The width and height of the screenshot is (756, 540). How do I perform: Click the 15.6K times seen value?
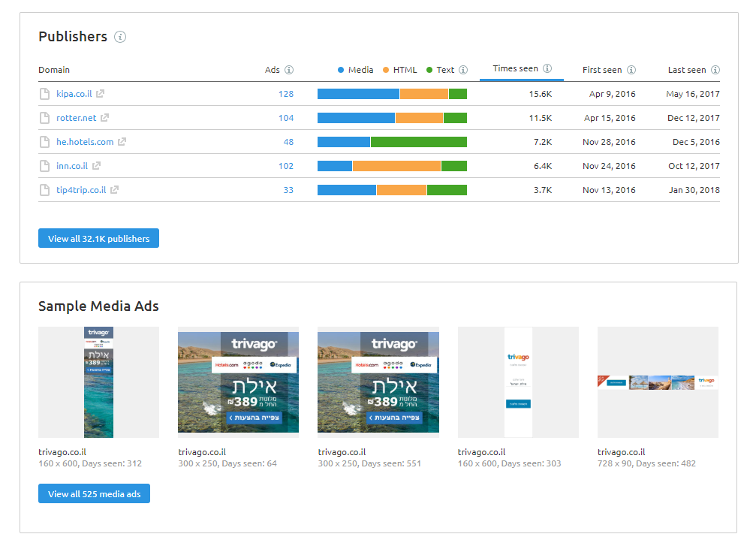click(x=540, y=94)
